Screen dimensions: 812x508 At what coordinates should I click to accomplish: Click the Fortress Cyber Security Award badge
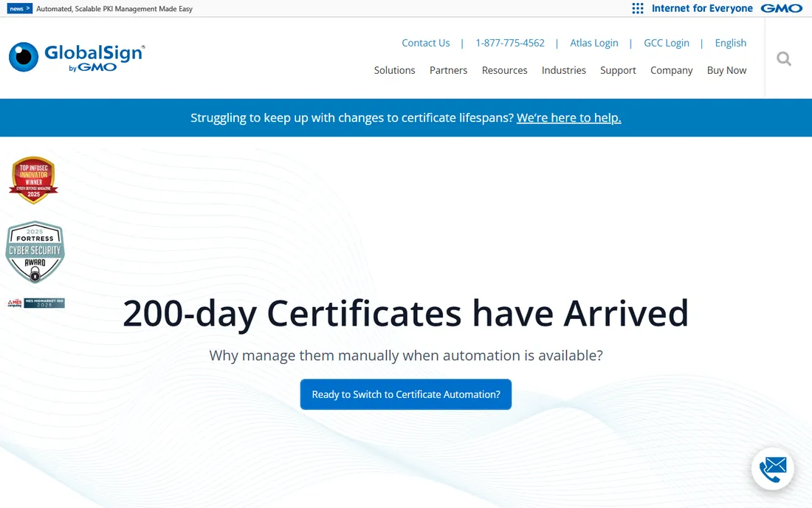tap(35, 253)
